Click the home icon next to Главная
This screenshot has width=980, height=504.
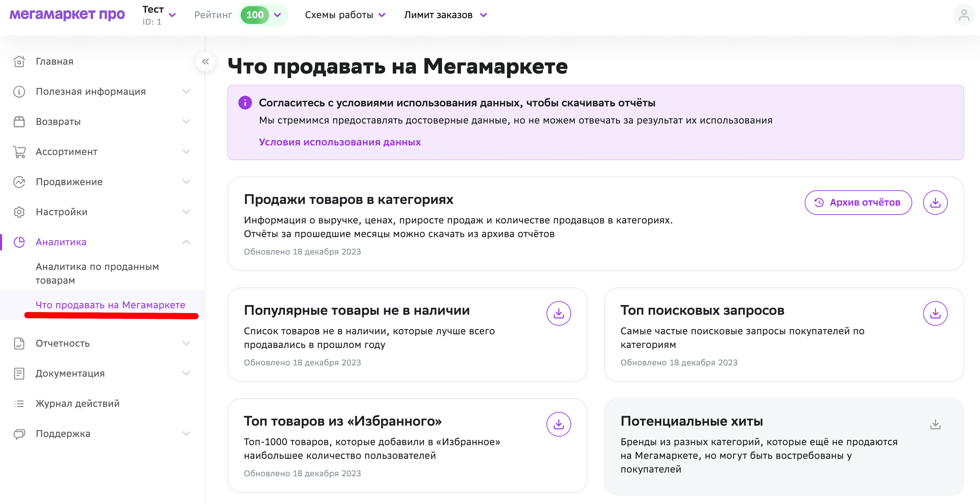point(19,61)
